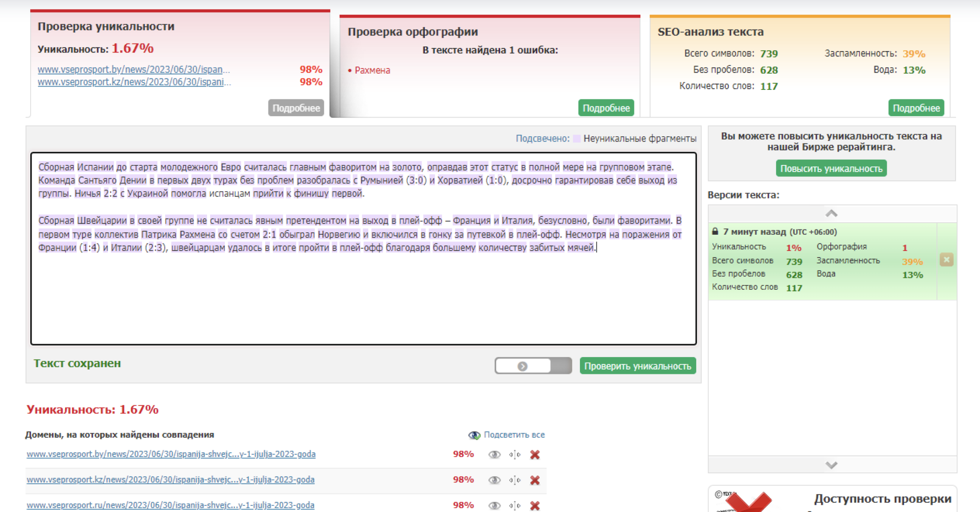Click compare icon on vseprosport.ru row
Viewport: 980px width, 512px height.
(x=514, y=505)
